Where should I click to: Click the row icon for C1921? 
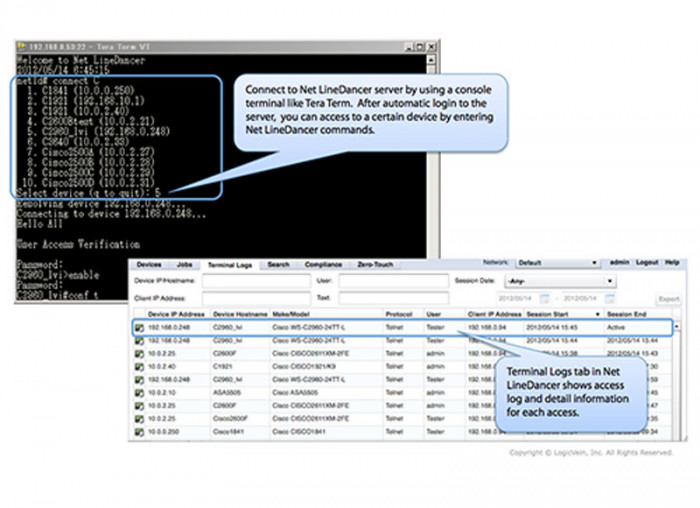pyautogui.click(x=139, y=367)
